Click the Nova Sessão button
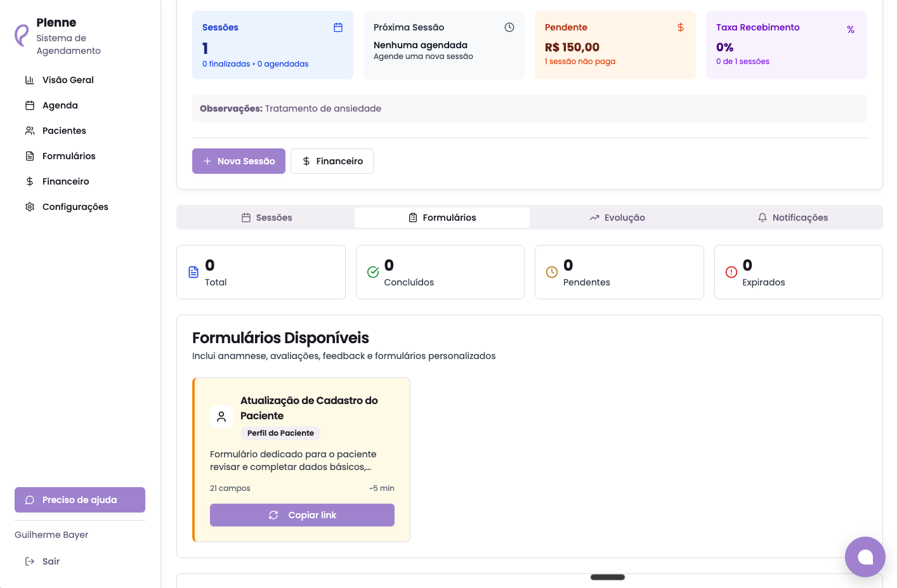Viewport: 897px width, 588px height. coord(239,161)
